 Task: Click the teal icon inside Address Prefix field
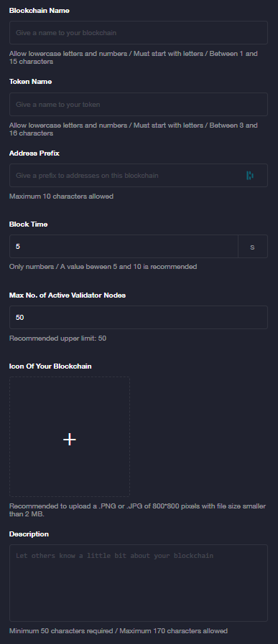click(x=249, y=176)
